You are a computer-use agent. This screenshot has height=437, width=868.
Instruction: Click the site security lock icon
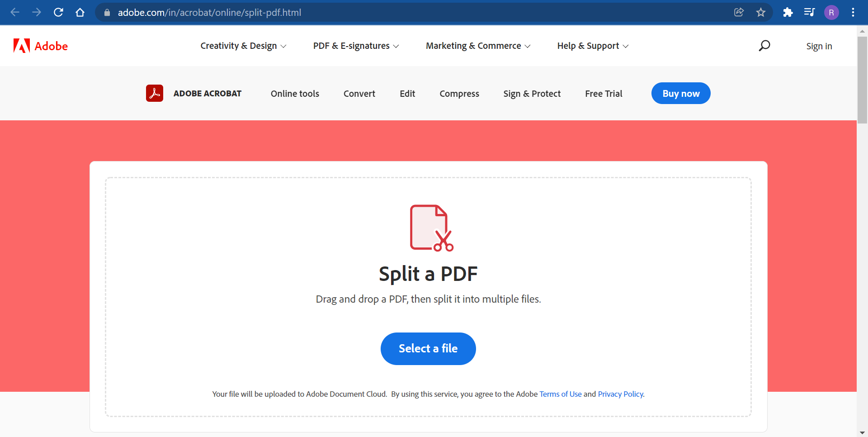click(107, 12)
